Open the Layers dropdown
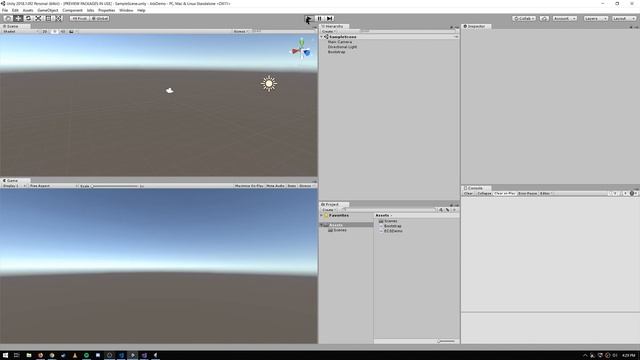This screenshot has height=360, width=640. point(596,18)
